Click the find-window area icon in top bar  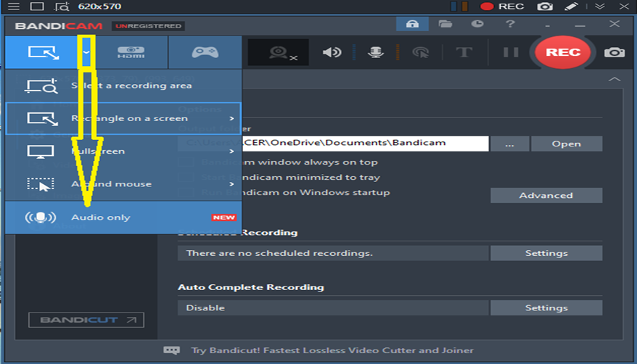62,6
